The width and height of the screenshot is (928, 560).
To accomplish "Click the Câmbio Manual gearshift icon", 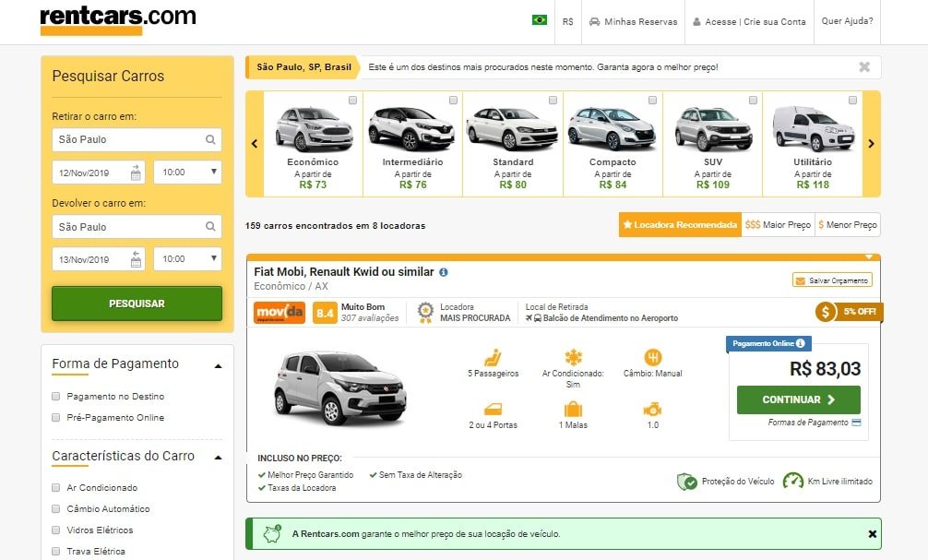I will (653, 358).
